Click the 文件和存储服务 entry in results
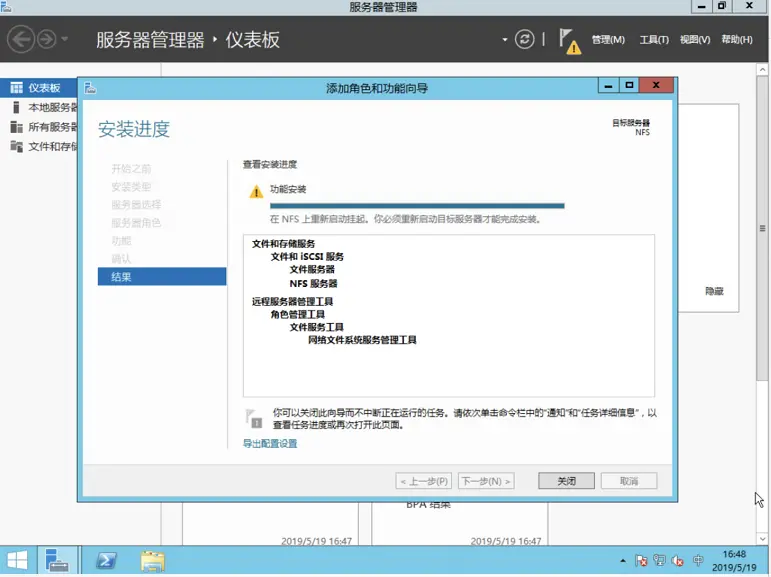Viewport: 771px width, 577px height. 283,243
